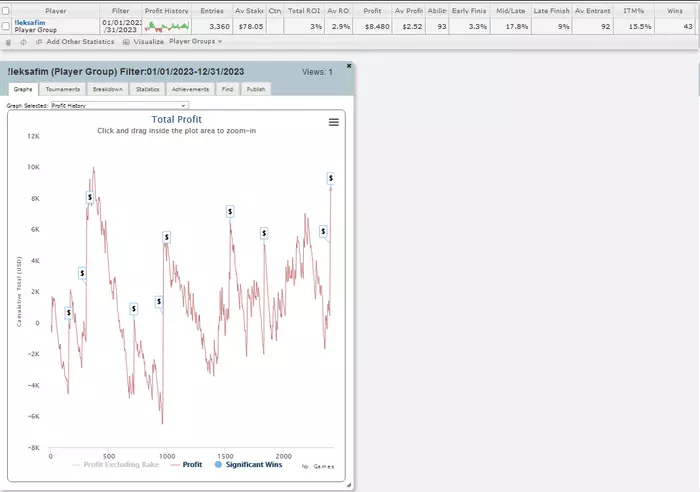Image resolution: width=700 pixels, height=492 pixels.
Task: Click the Visualize button
Action: point(149,42)
